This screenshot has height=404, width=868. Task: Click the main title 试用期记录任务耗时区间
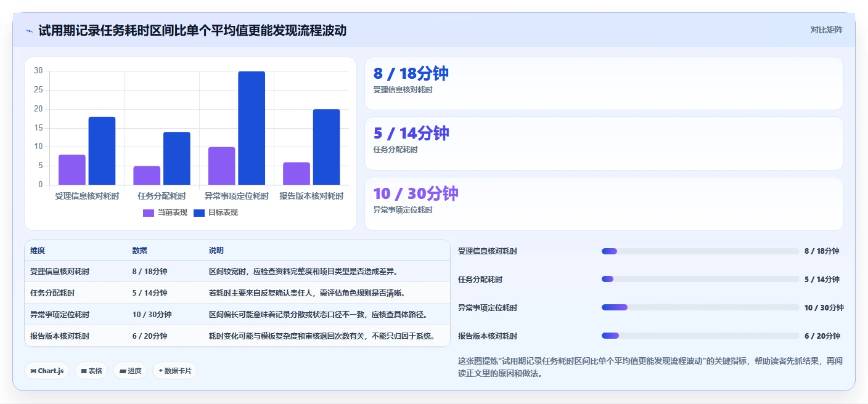coord(192,30)
